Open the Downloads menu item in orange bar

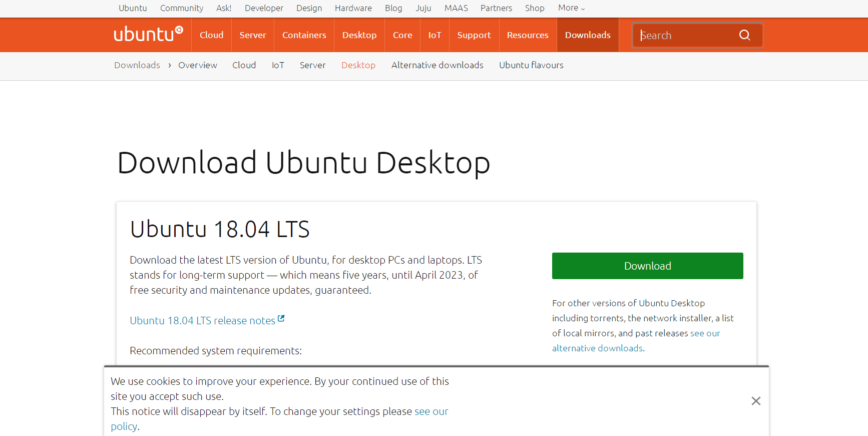pos(588,35)
